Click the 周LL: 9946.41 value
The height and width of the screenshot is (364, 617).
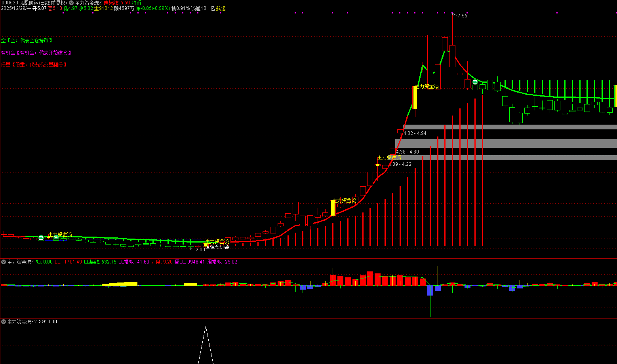click(190, 262)
